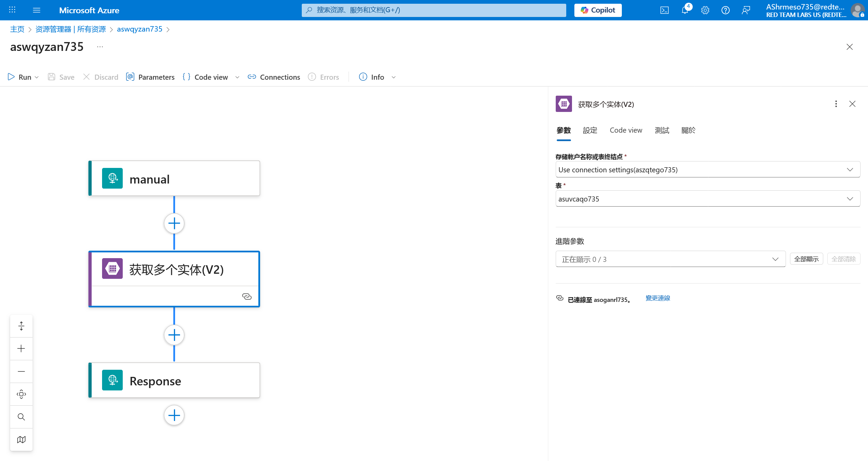This screenshot has width=868, height=461.
Task: Click the minimap toggle icon
Action: (21, 440)
